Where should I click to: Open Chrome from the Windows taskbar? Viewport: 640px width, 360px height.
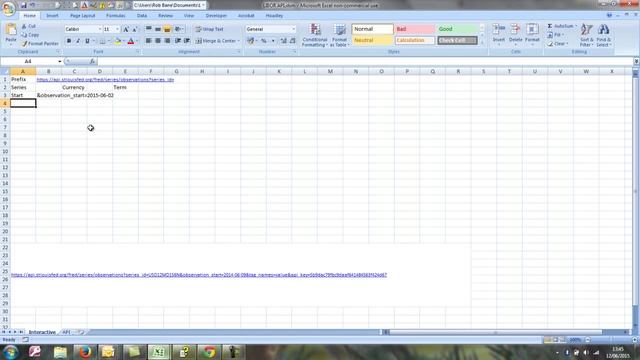pos(209,352)
